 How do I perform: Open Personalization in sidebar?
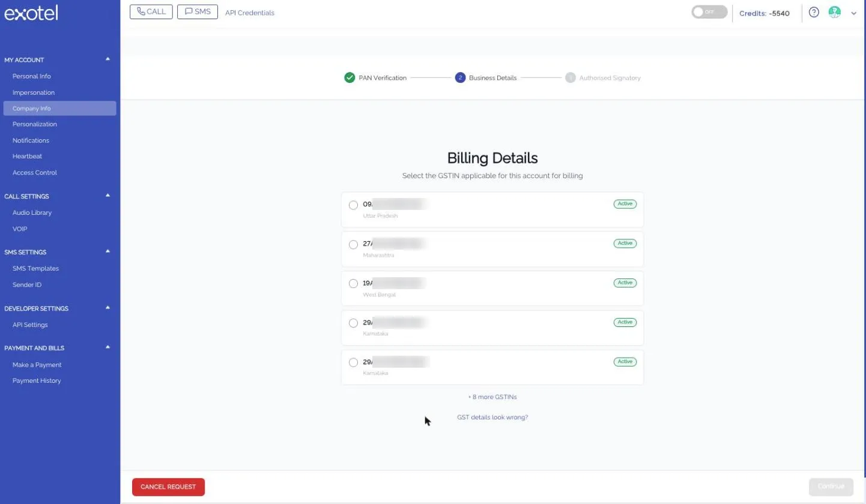pyautogui.click(x=35, y=124)
